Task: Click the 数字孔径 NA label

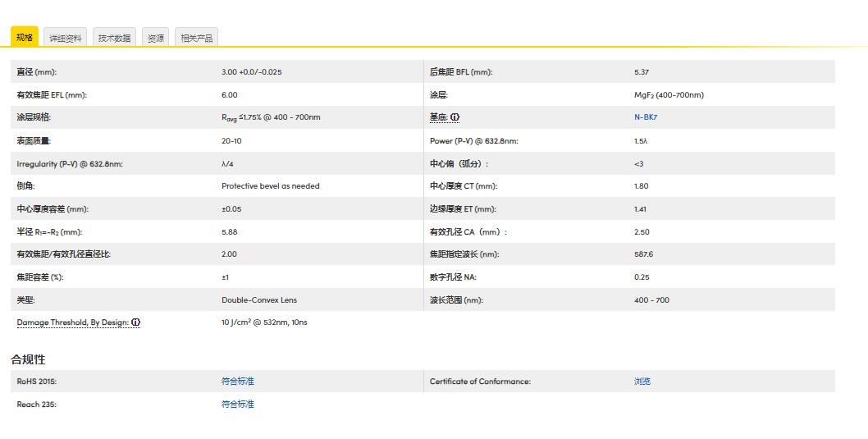Action: [453, 277]
